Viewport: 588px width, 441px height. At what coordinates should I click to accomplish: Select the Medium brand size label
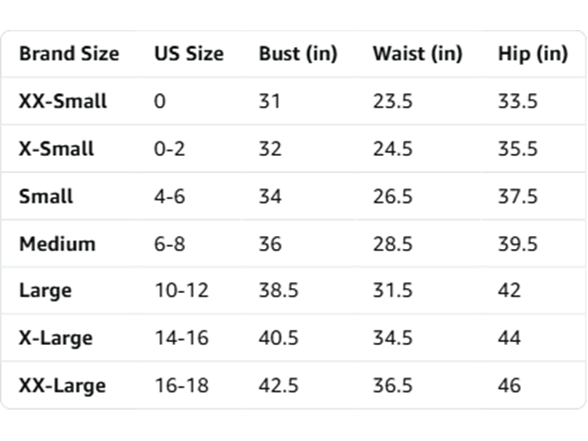click(57, 244)
